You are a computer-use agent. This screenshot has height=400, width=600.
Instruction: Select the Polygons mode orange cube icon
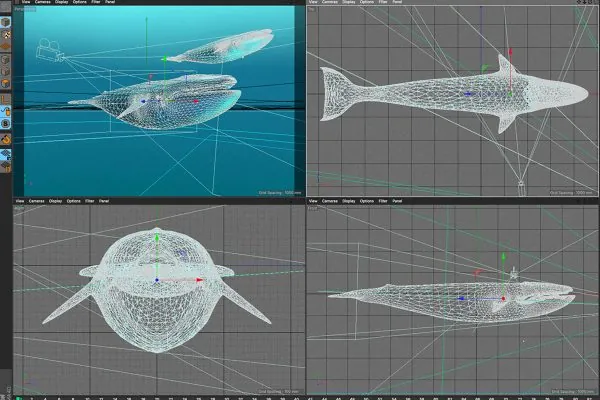coord(5,84)
